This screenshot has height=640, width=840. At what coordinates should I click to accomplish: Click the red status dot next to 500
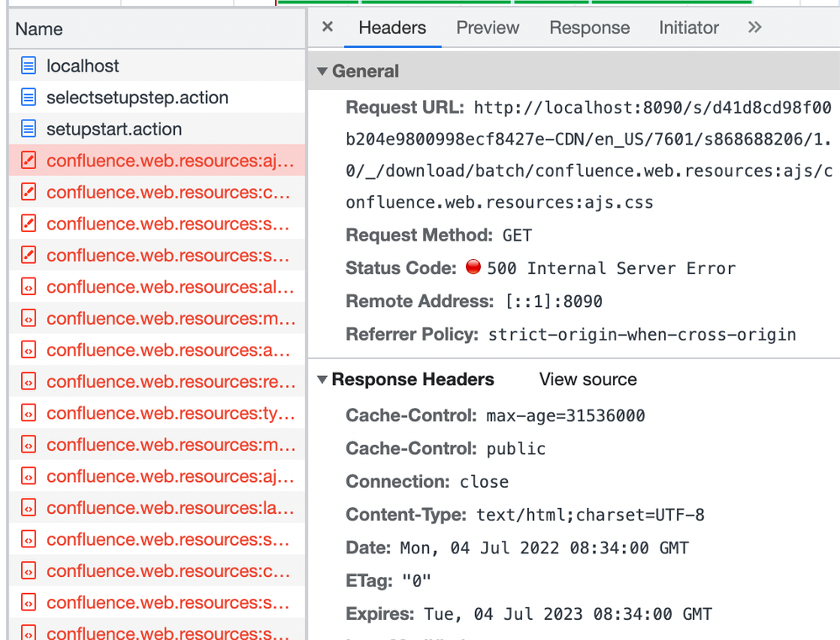click(x=473, y=267)
